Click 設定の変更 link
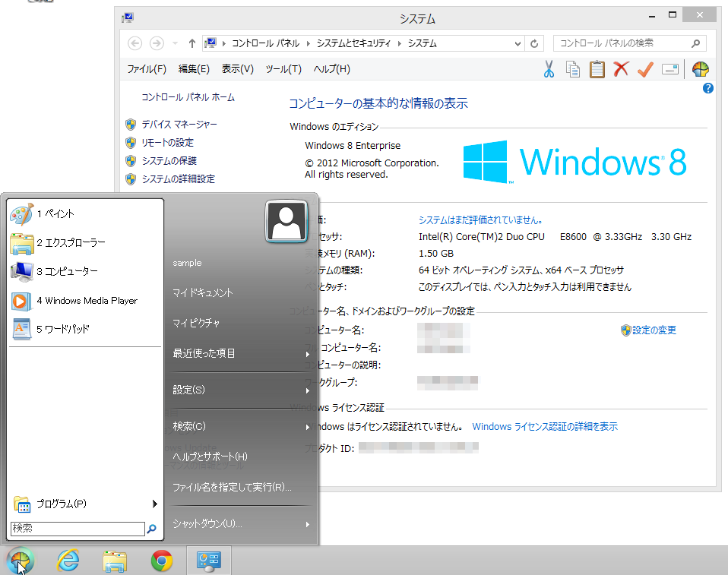Image resolution: width=728 pixels, height=575 pixels. (x=654, y=330)
